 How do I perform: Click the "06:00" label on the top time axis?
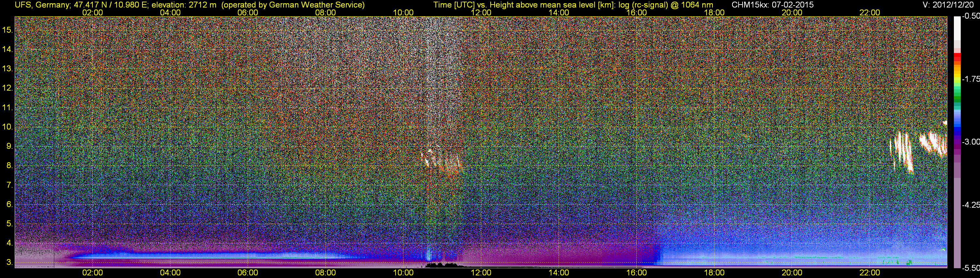pyautogui.click(x=248, y=12)
